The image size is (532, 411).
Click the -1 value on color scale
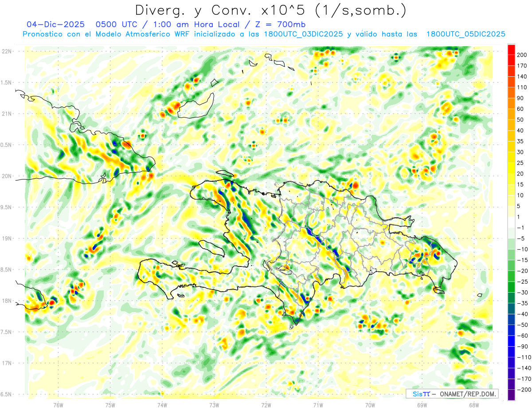(521, 228)
